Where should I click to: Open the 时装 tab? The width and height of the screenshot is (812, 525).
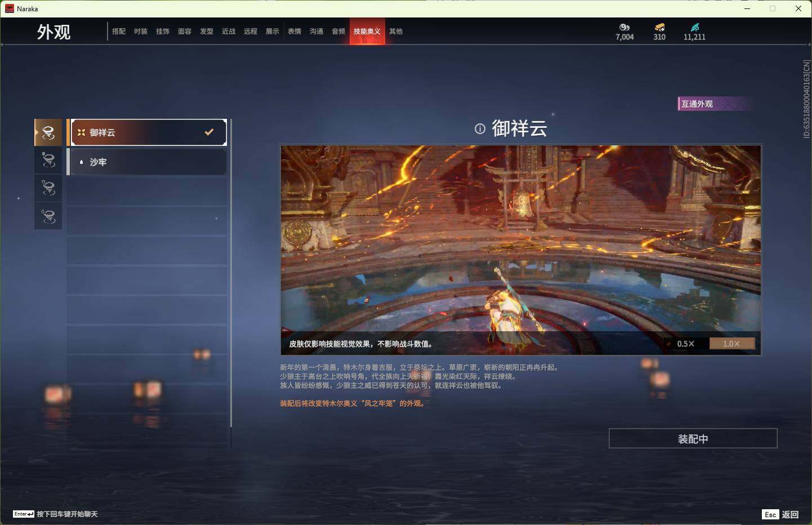[x=141, y=32]
